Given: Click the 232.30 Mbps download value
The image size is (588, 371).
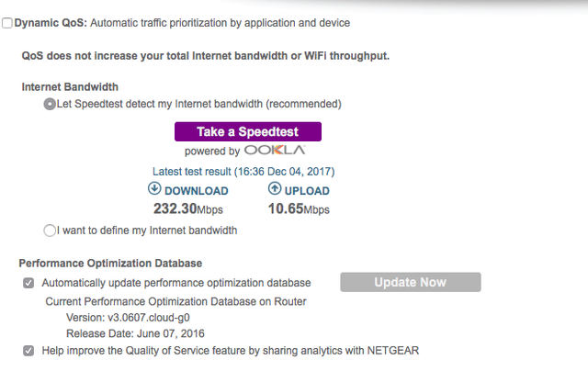Looking at the screenshot, I should (188, 209).
